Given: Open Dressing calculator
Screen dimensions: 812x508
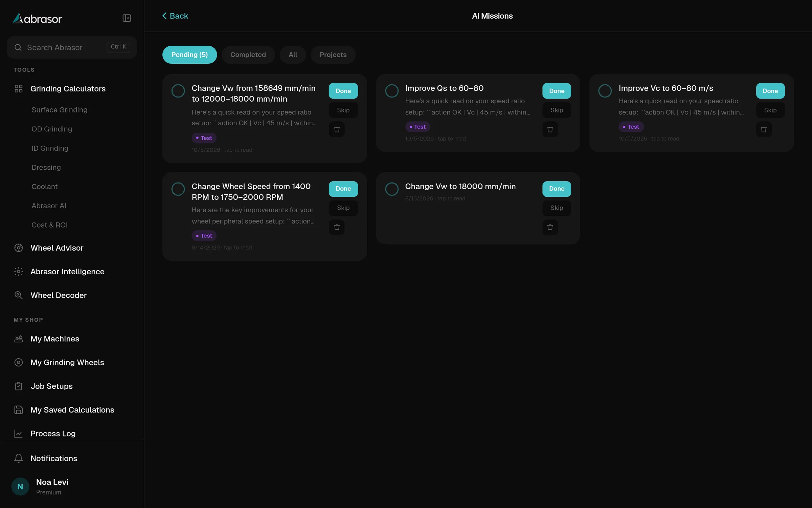Looking at the screenshot, I should (46, 168).
